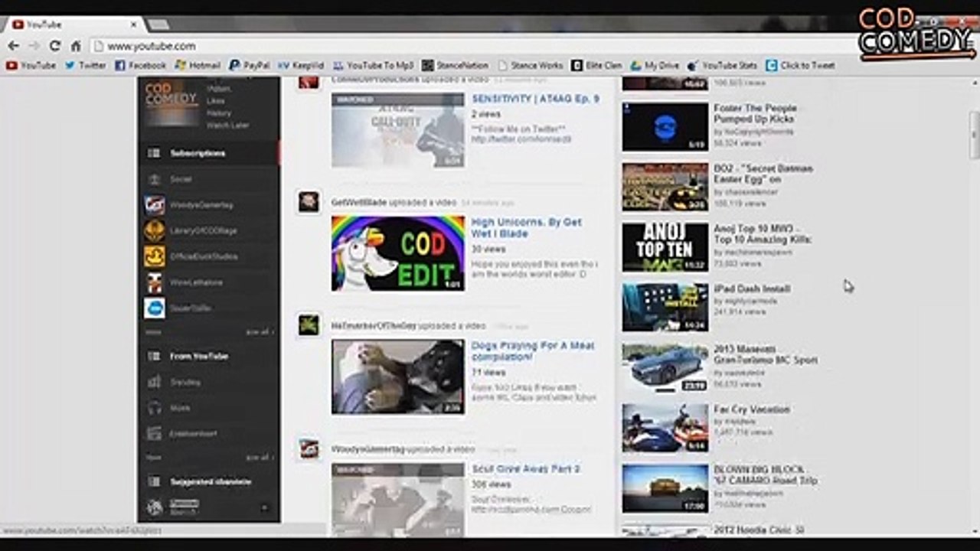This screenshot has width=980, height=551.
Task: Open the YouTube bookmark
Action: [31, 66]
